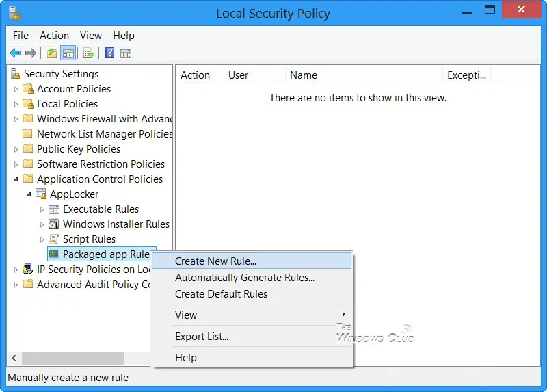Click the Windows Installer Rules icon
547x392 pixels.
coord(54,224)
